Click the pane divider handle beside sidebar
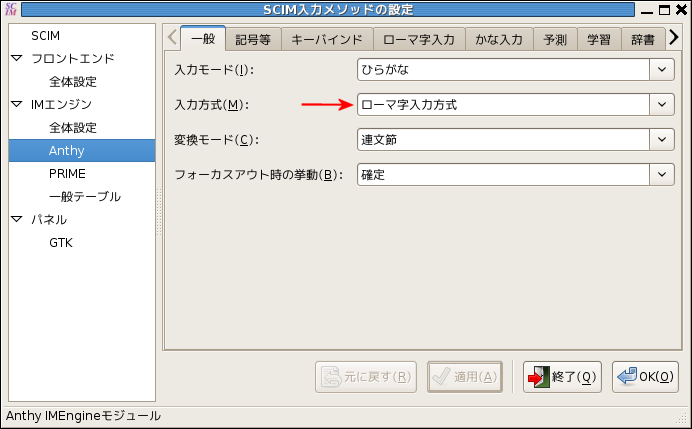692x429 pixels. (159, 212)
